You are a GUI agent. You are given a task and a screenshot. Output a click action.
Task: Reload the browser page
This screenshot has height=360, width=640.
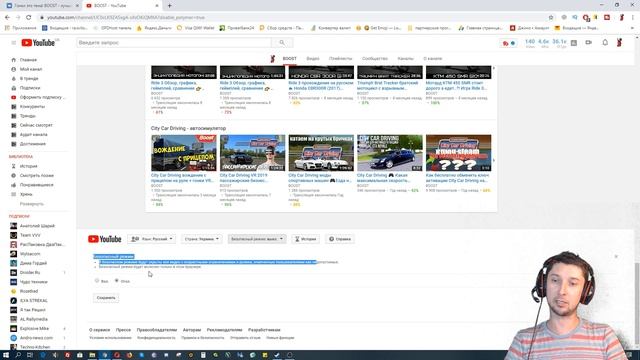click(x=29, y=18)
